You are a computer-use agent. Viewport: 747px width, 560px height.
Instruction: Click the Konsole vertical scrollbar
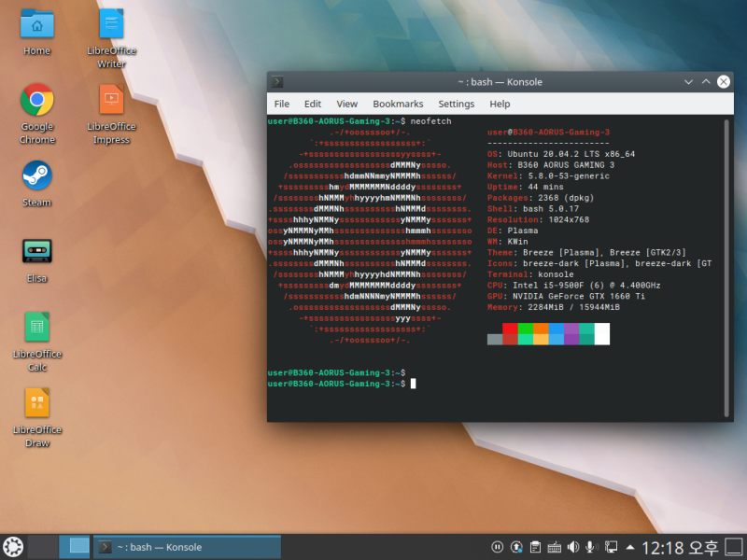point(726,268)
